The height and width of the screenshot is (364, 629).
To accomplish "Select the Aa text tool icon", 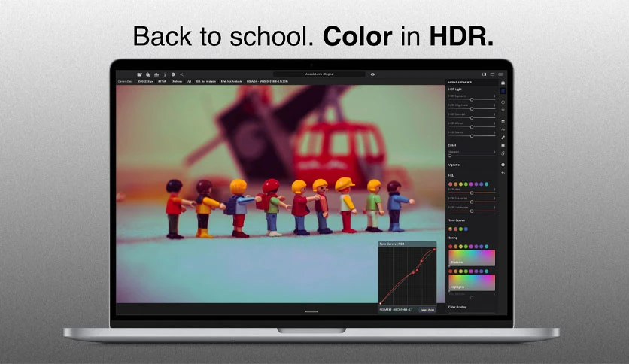I will 503,129.
